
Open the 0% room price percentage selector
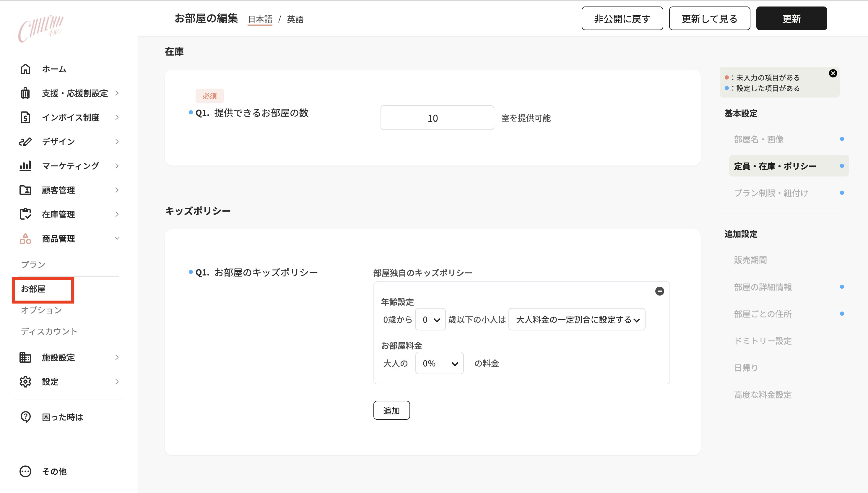pos(439,363)
